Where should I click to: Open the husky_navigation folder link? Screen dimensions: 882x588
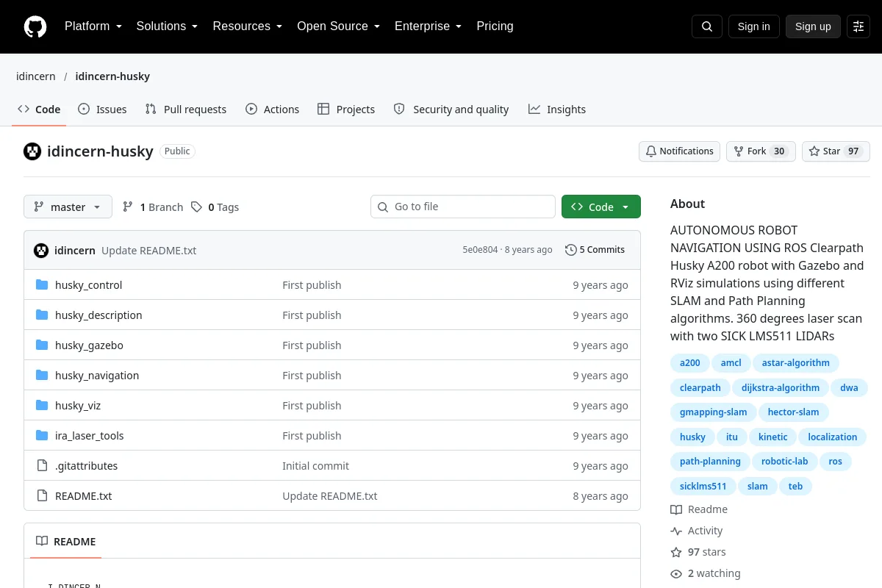click(x=97, y=375)
